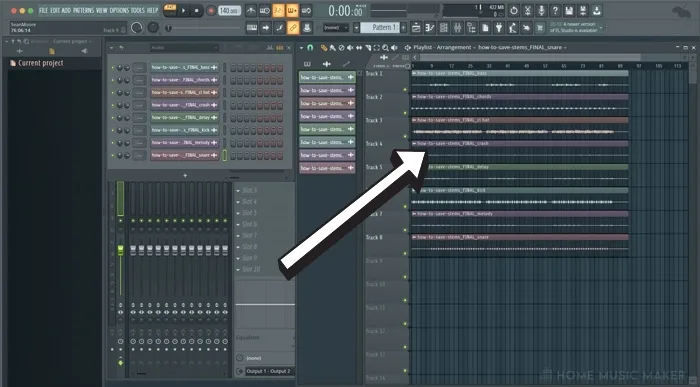Select the playlist draw pencil tool
The height and width of the screenshot is (387, 700).
324,47
